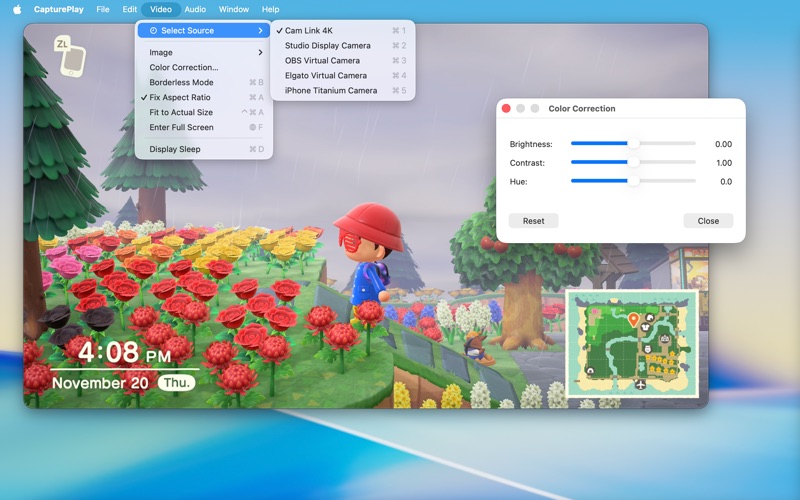Viewport: 800px width, 500px height.
Task: Open the Help menu
Action: [x=270, y=9]
